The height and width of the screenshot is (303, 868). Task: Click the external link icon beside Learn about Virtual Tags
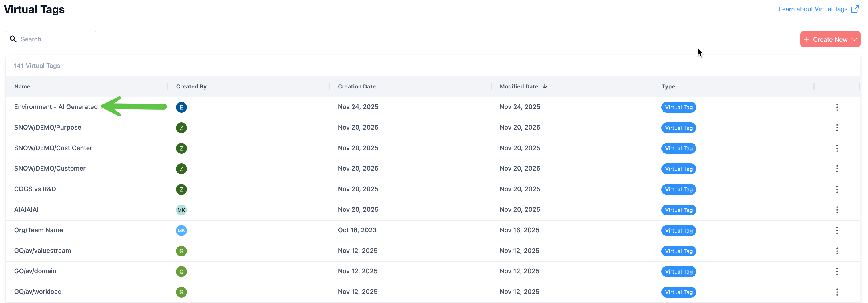855,9
